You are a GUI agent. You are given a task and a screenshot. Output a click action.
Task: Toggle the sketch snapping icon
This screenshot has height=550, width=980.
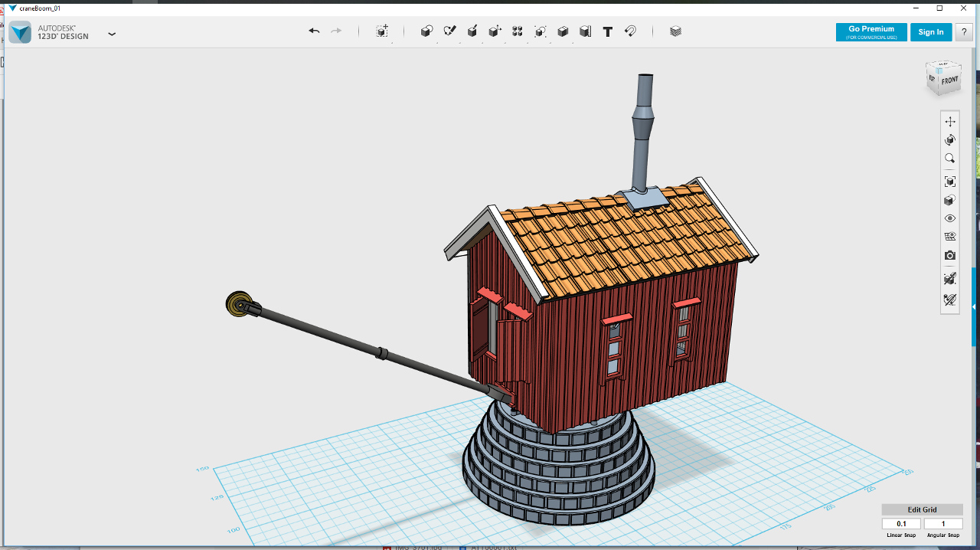(950, 300)
